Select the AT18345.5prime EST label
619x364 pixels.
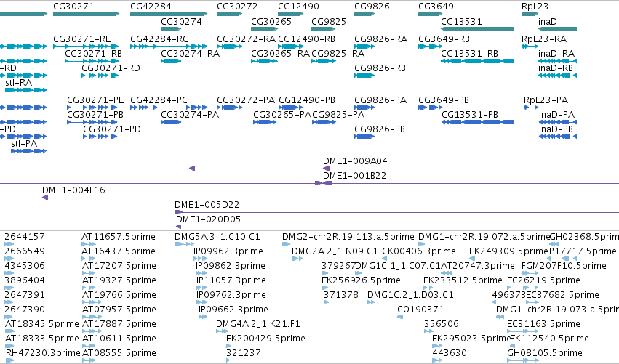pyautogui.click(x=42, y=324)
